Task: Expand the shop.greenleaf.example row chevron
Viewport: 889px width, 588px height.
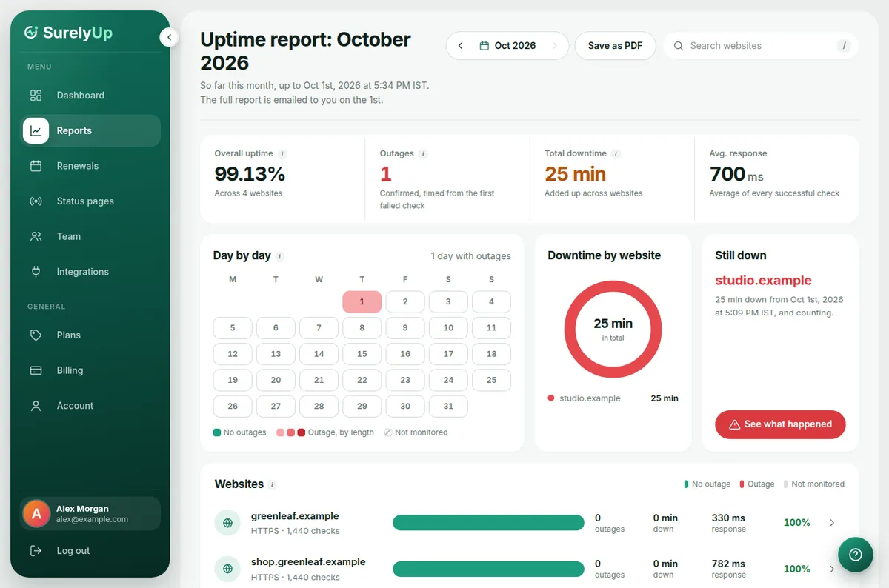Action: tap(832, 569)
